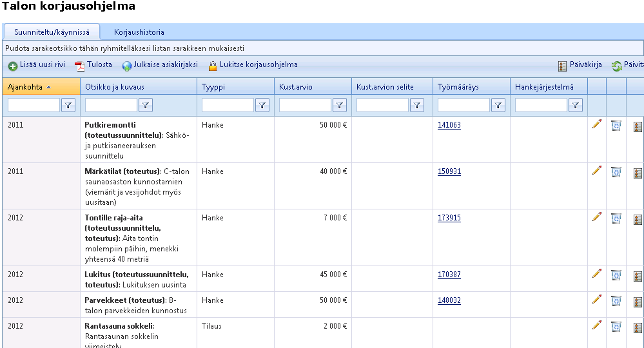
Task: Edit the Märkätilat row with pencil icon
Action: [x=597, y=170]
